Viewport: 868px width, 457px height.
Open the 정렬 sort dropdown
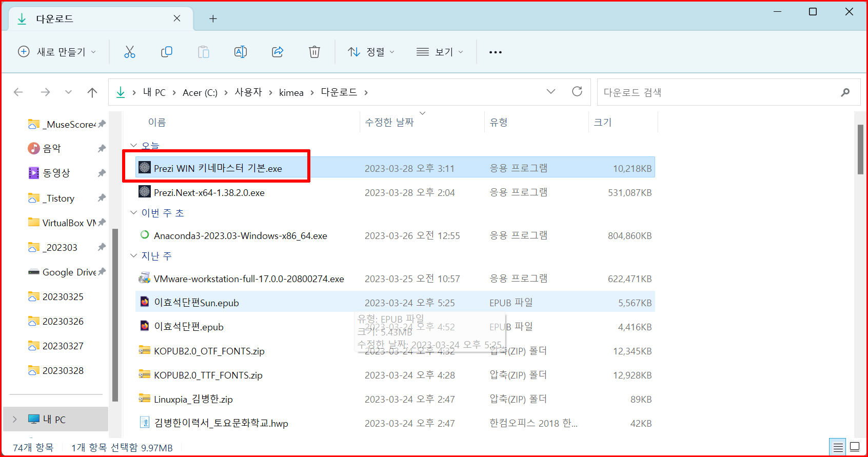point(371,52)
